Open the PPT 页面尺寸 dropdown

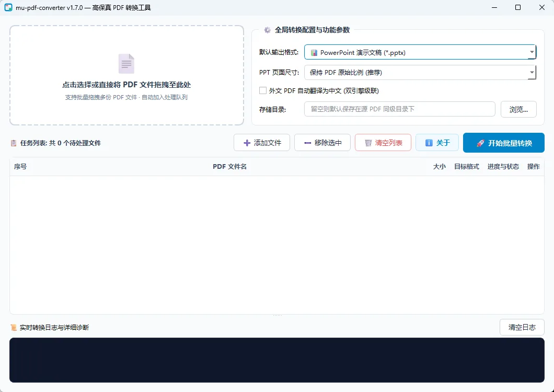pos(420,73)
